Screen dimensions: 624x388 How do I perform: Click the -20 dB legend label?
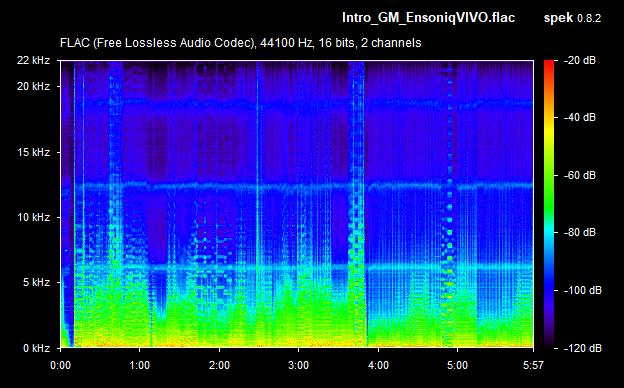click(x=580, y=60)
